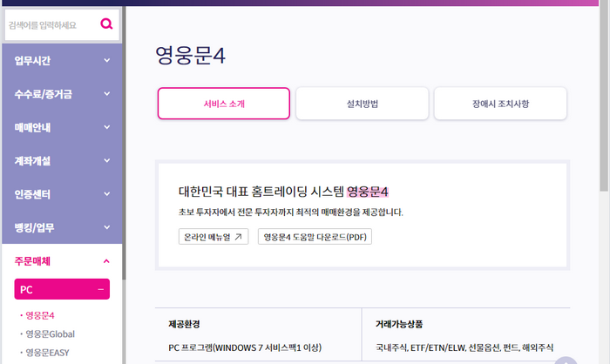Expand the 업무시간 menu chevron
Screen dimensions: 610x364
point(106,60)
